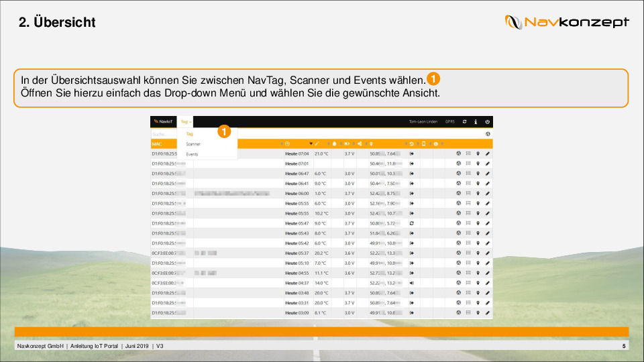Click globe icon right of search field
The height and width of the screenshot is (362, 644).
pos(488,134)
